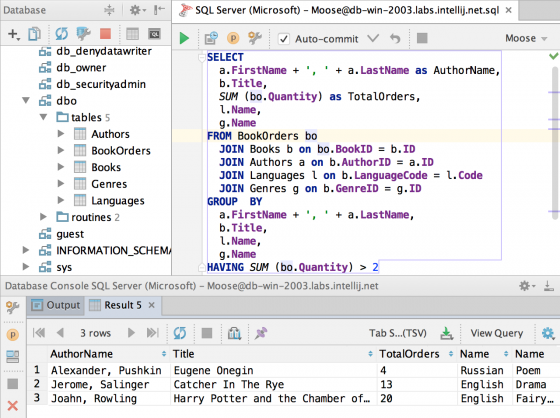Screen dimensions: 560x418
Task: Collapse the dbo schema node
Action: click(x=26, y=100)
